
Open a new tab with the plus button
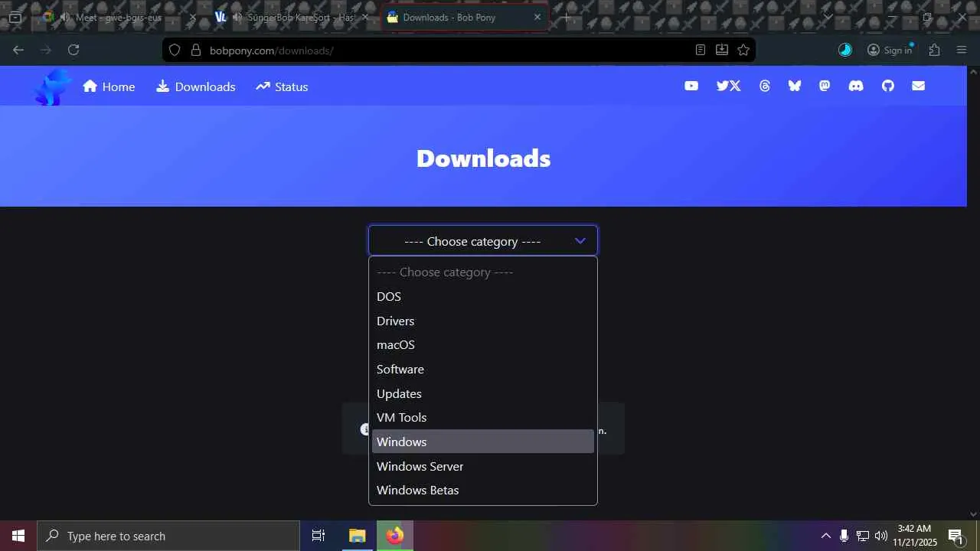click(566, 17)
